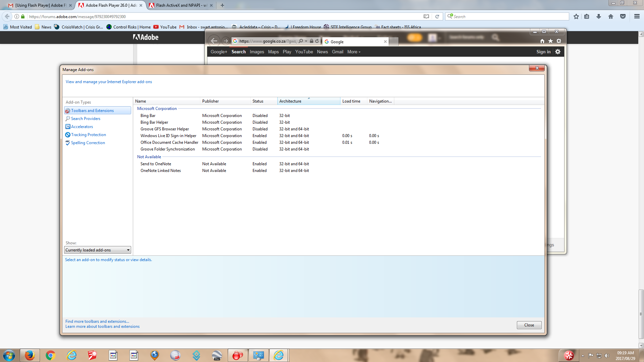The height and width of the screenshot is (362, 644).
Task: Select Search Providers add-on type
Action: pyautogui.click(x=86, y=119)
